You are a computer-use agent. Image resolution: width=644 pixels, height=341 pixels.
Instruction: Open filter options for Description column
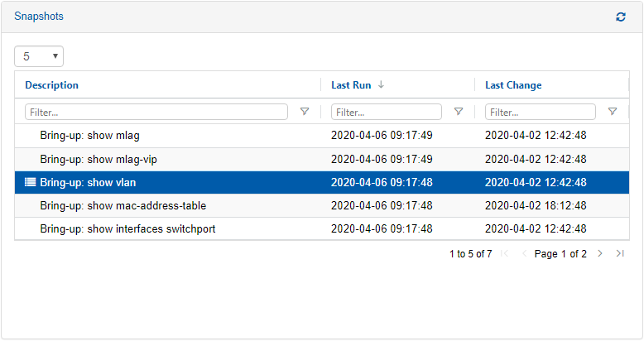point(305,112)
